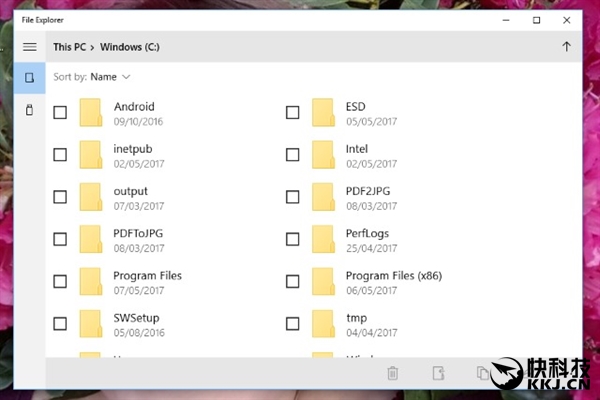Tick the output folder checkbox
The image size is (600, 400).
[x=60, y=197]
